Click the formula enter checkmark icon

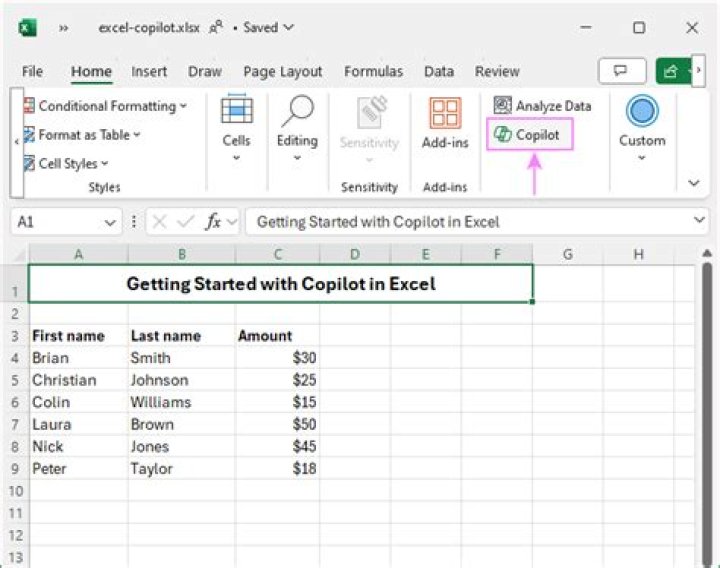[x=186, y=222]
